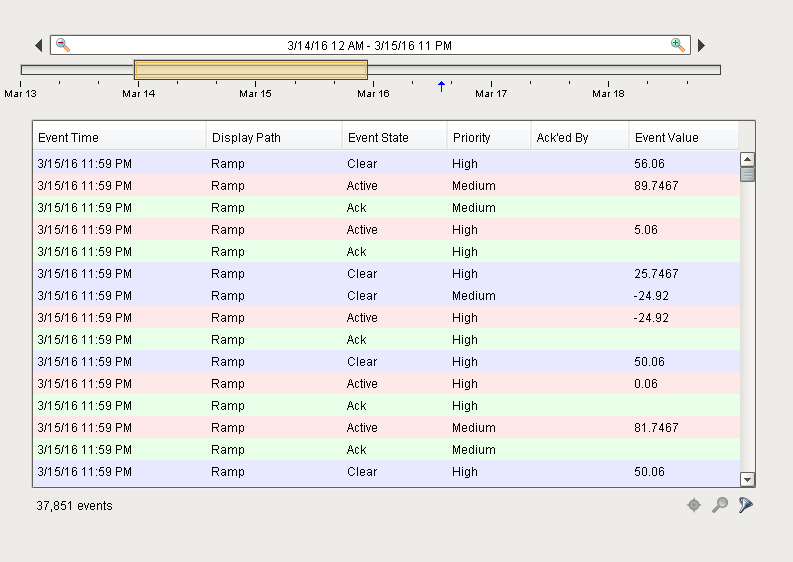Screen dimensions: 793x562
Task: Click the blue current-time arrow marker
Action: point(442,87)
